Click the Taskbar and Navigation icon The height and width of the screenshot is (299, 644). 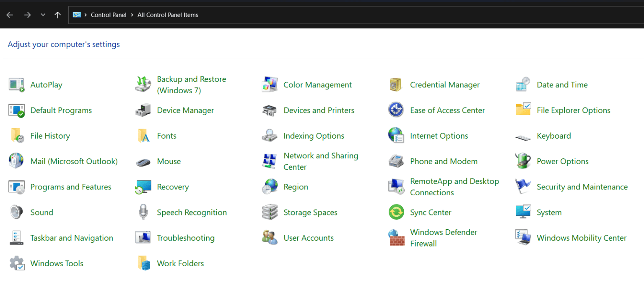(17, 238)
